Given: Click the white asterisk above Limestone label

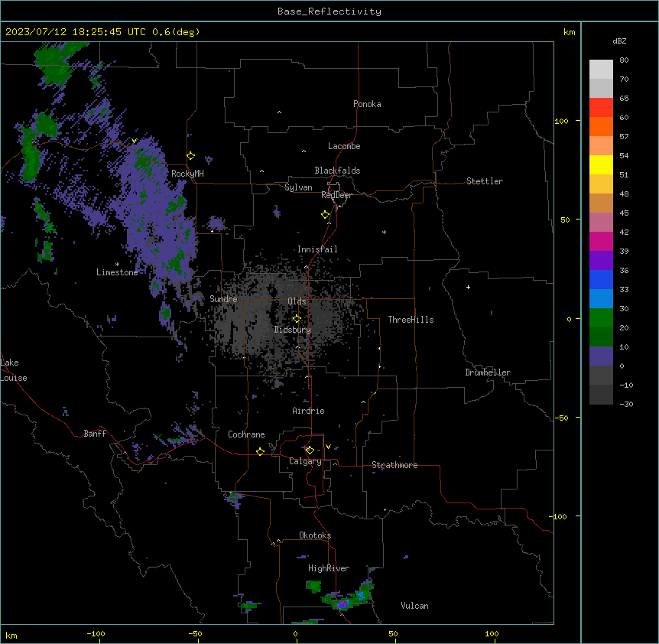Looking at the screenshot, I should tap(117, 265).
